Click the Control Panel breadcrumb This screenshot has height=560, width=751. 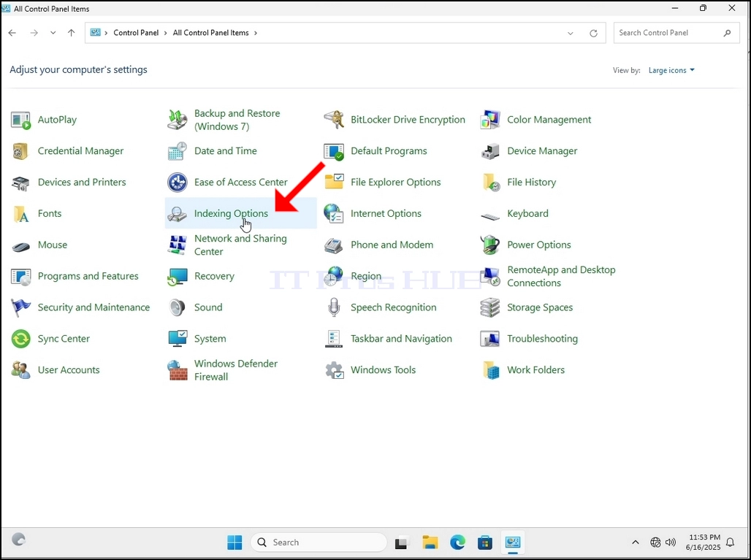[136, 33]
